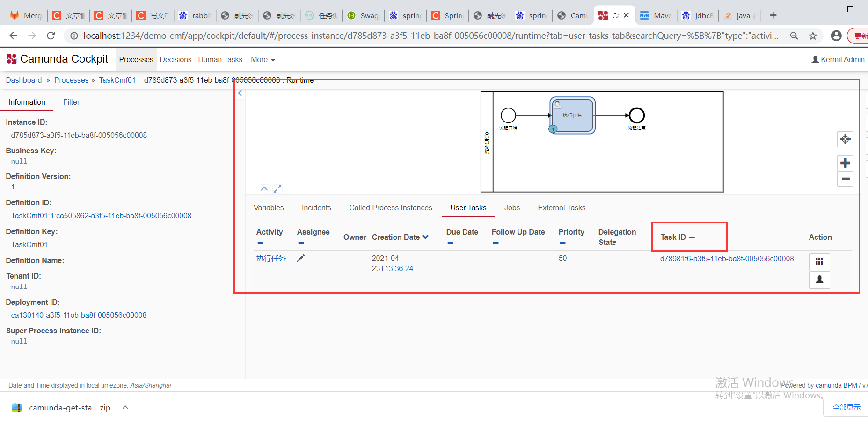Open the Human Tasks menu
The image size is (868, 424).
pos(220,59)
